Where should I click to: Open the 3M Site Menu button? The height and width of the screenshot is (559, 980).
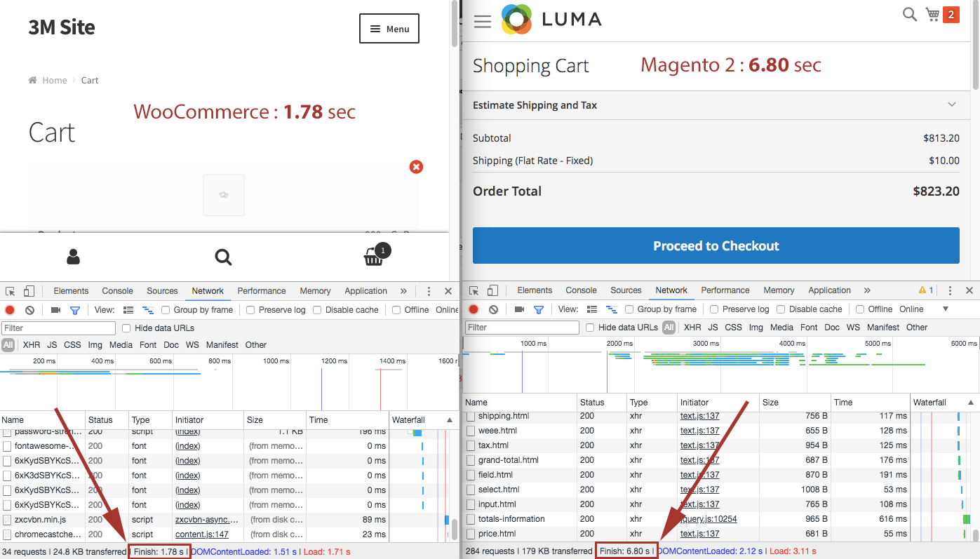point(389,29)
